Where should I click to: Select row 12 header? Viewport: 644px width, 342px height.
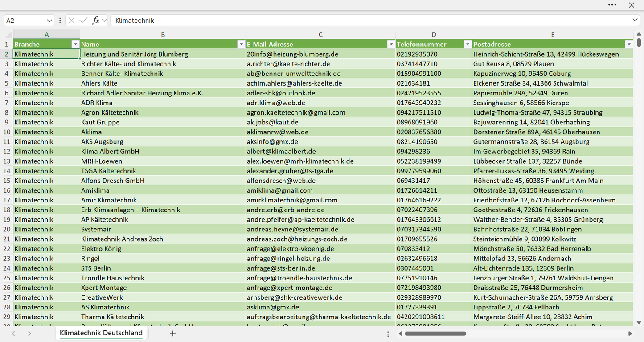(x=7, y=152)
